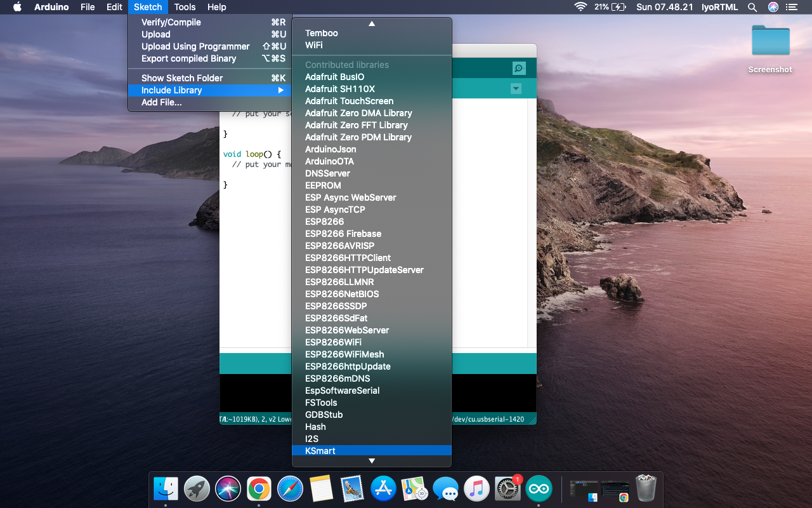Click the Siri icon in menu bar

(x=773, y=7)
